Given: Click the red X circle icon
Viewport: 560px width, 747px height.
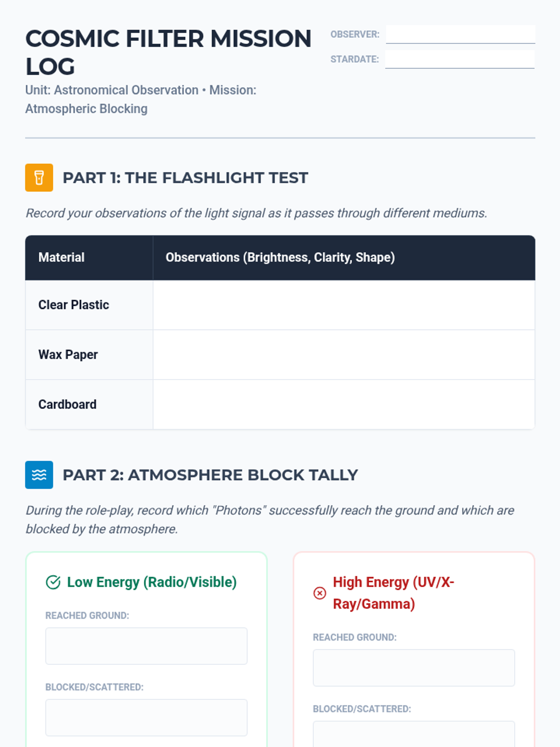Looking at the screenshot, I should click(320, 593).
